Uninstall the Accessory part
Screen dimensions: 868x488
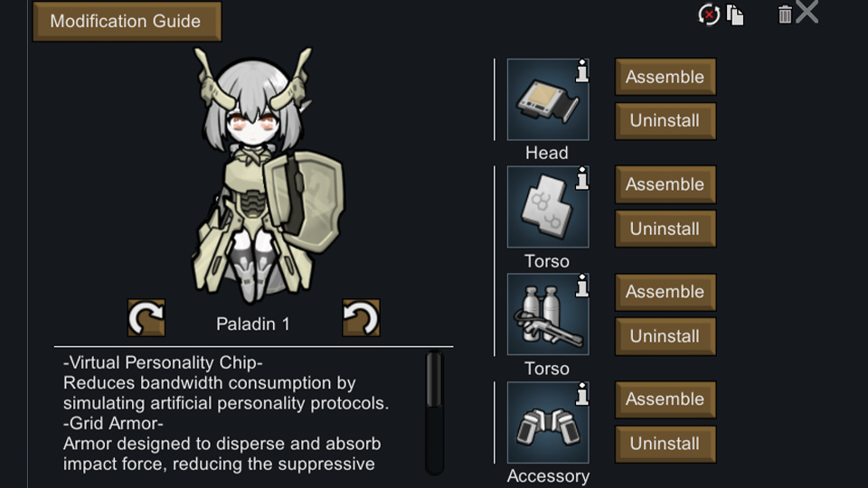pyautogui.click(x=665, y=444)
